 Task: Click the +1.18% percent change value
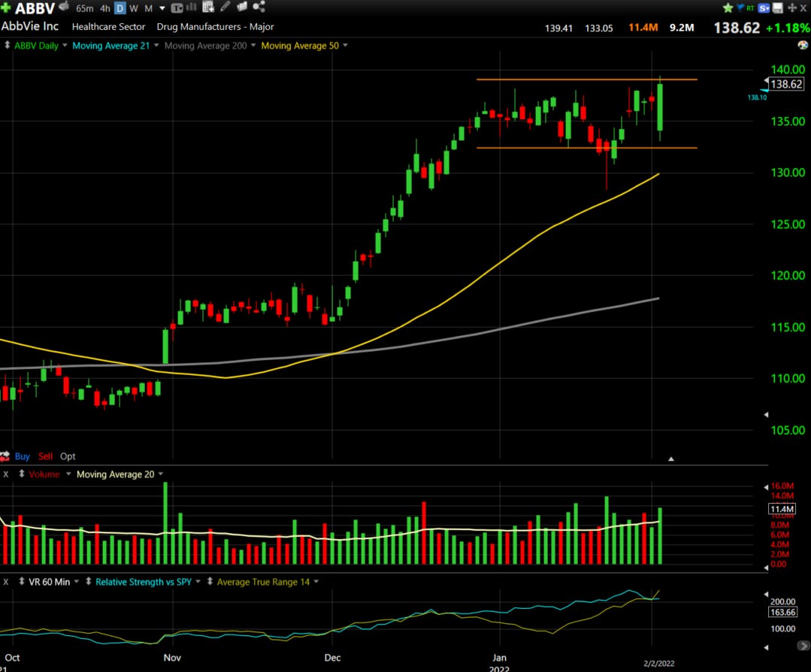point(787,28)
